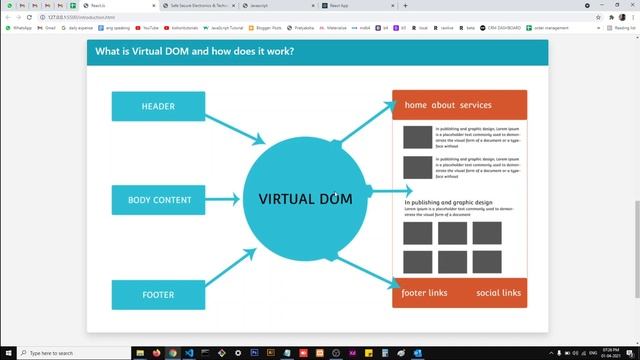Open the Chrome three-dot menu
The width and height of the screenshot is (640, 360).
tap(633, 17)
